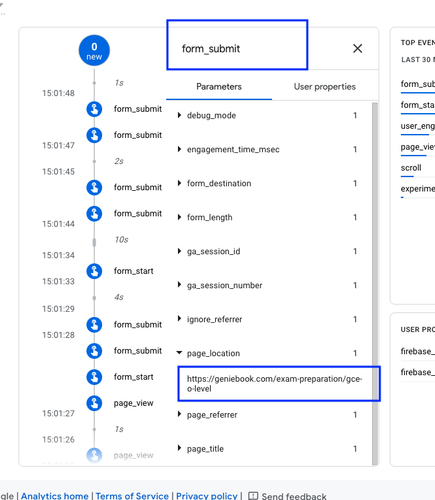
Task: Select scroll in the Top Events list
Action: pyautogui.click(x=411, y=168)
